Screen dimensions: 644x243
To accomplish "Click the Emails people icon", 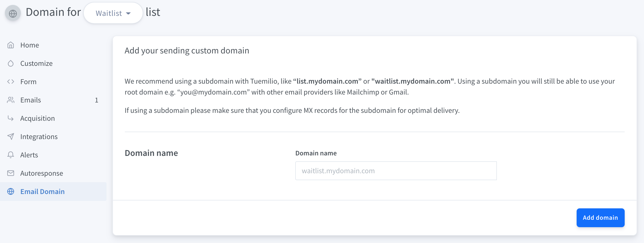I will pyautogui.click(x=10, y=100).
